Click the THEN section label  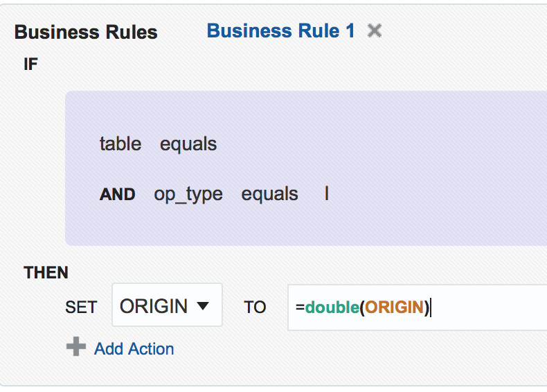46,273
